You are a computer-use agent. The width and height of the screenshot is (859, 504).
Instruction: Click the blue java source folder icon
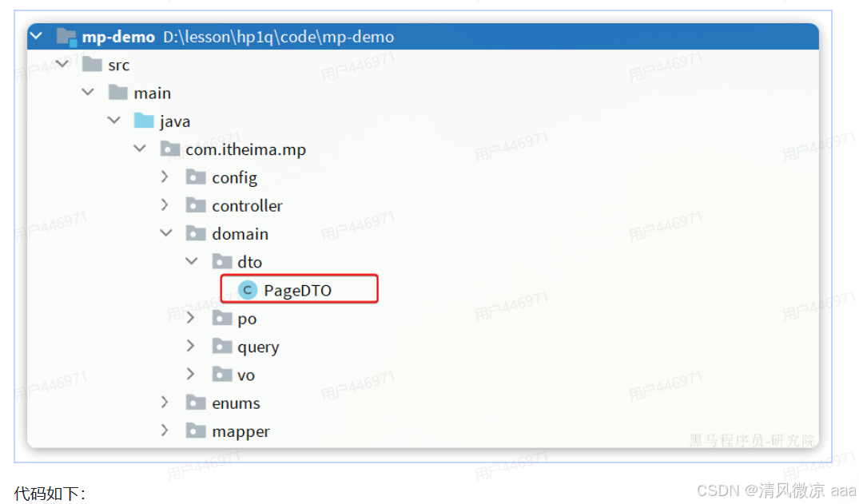(x=144, y=121)
